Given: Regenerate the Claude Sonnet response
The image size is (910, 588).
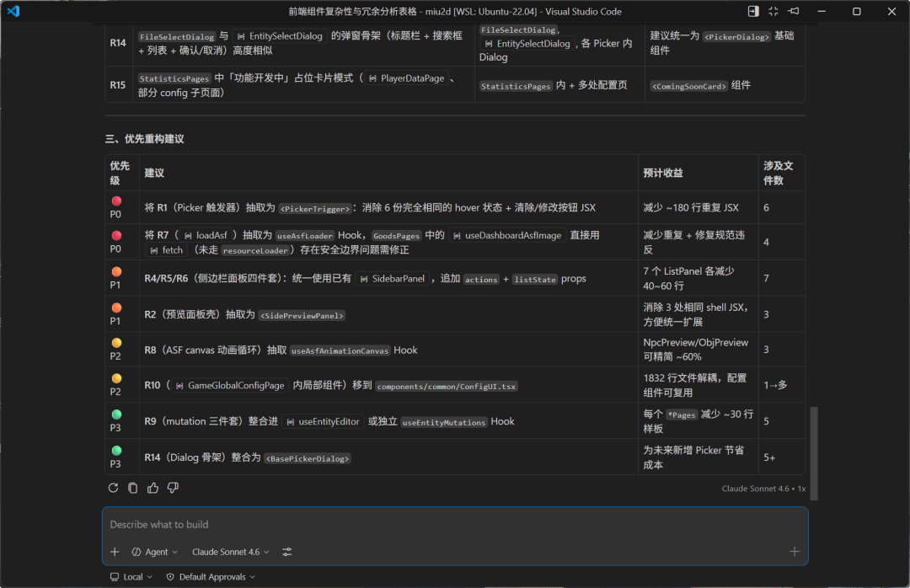Looking at the screenshot, I should (113, 488).
